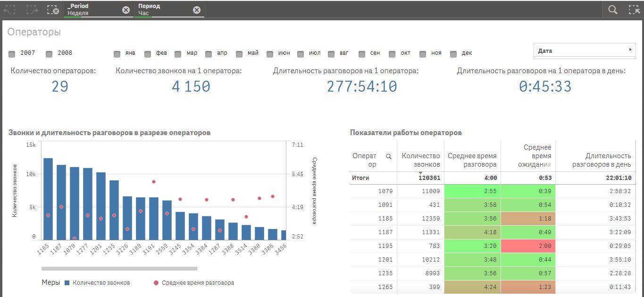Sort by Количество звонков column header
This screenshot has width=644, height=297.
(420, 160)
